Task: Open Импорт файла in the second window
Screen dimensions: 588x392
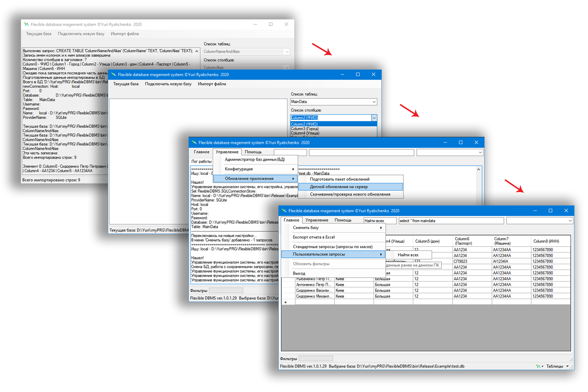Action: point(212,84)
